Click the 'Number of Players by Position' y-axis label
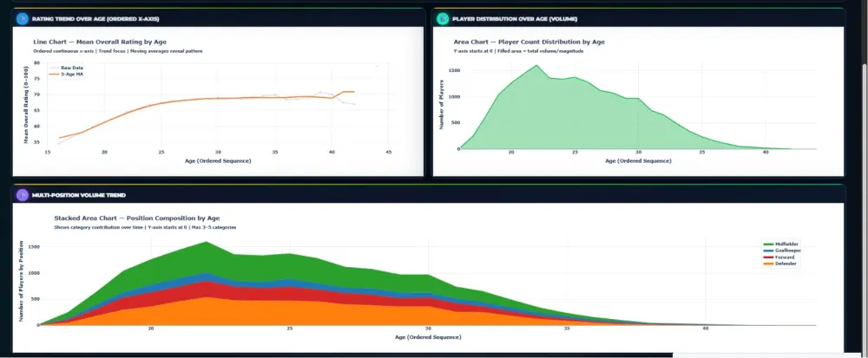 (22, 281)
